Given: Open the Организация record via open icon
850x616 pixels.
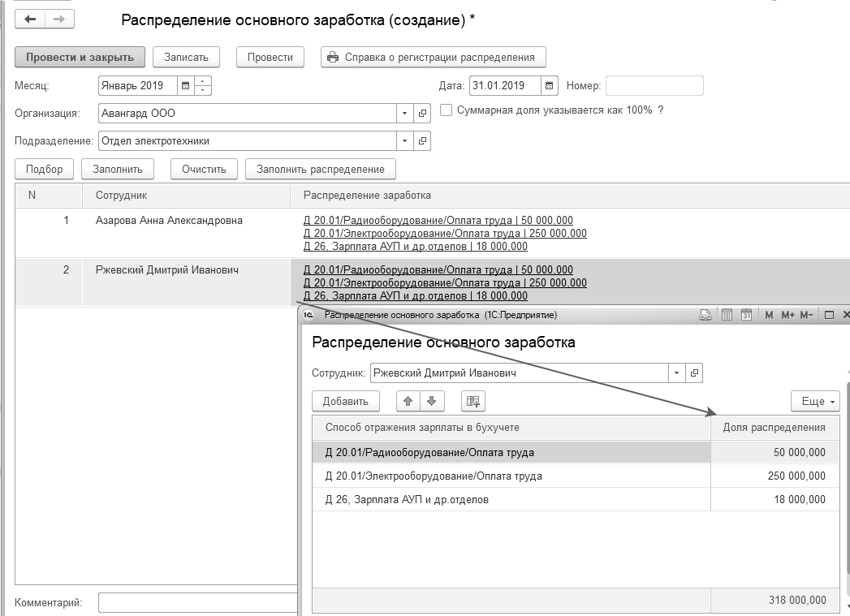Looking at the screenshot, I should [x=422, y=114].
